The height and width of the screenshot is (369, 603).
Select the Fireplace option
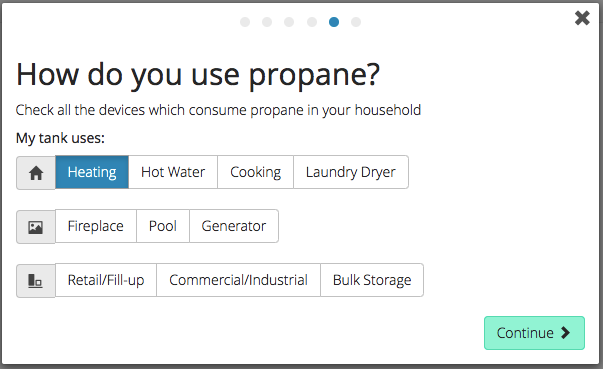coord(96,226)
